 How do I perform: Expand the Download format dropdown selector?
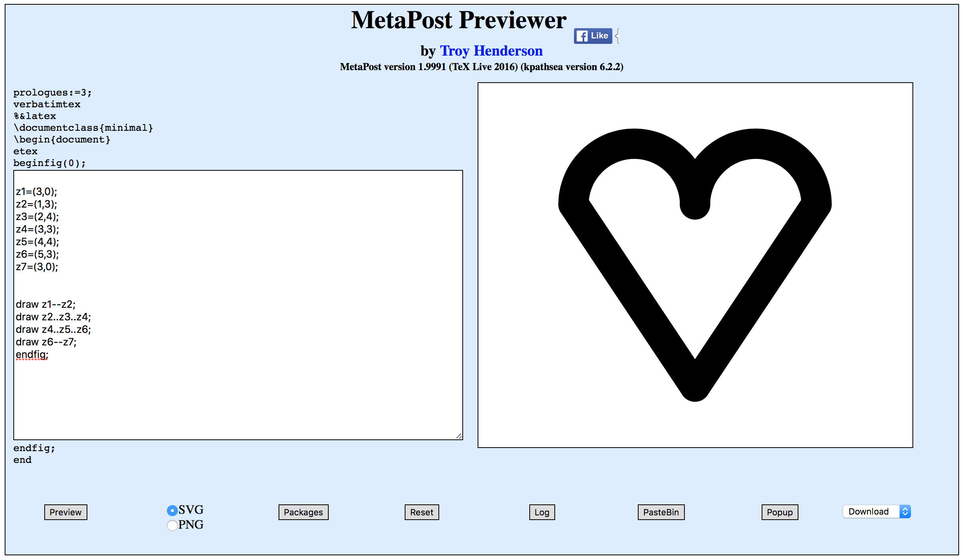pos(905,511)
